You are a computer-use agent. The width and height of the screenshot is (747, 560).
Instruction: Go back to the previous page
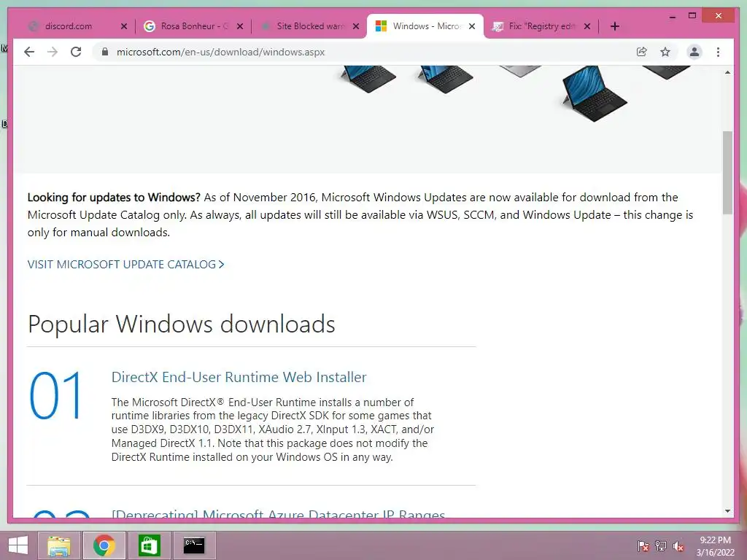(29, 52)
